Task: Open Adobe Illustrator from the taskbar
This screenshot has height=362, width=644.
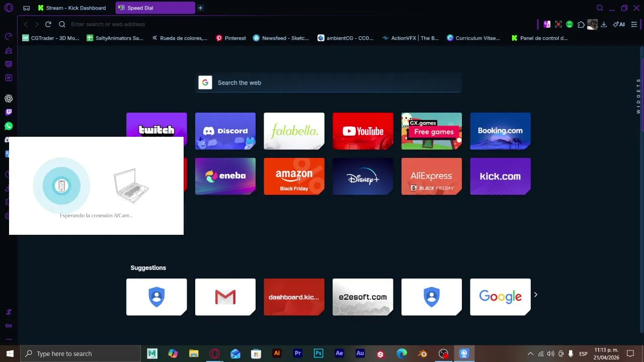Action: (x=277, y=353)
